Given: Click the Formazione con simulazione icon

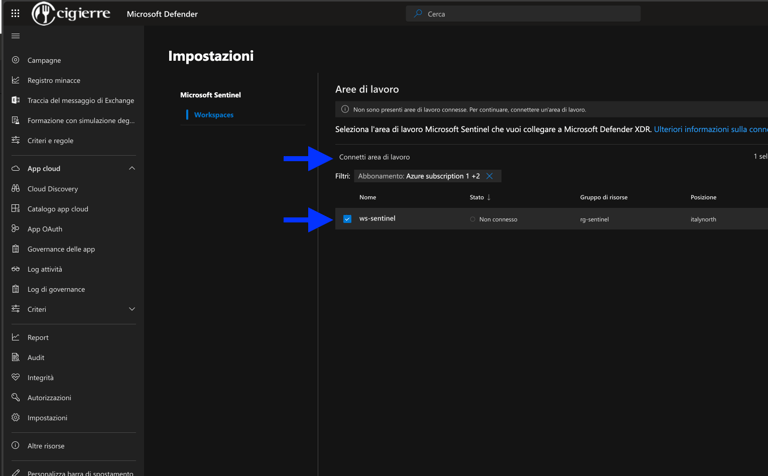Looking at the screenshot, I should click(x=16, y=120).
